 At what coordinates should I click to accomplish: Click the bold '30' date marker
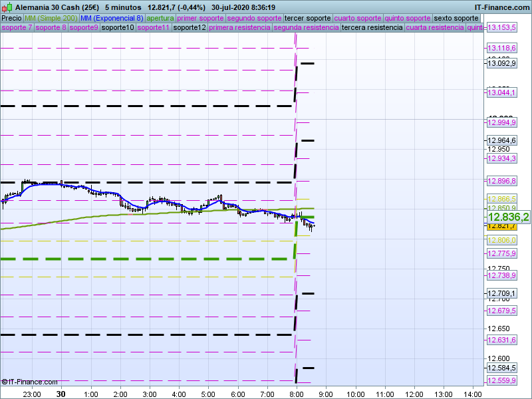tap(61, 394)
